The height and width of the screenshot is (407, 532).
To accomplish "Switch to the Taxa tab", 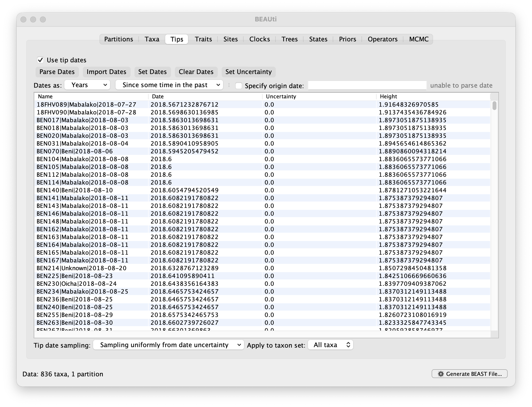I will [152, 39].
